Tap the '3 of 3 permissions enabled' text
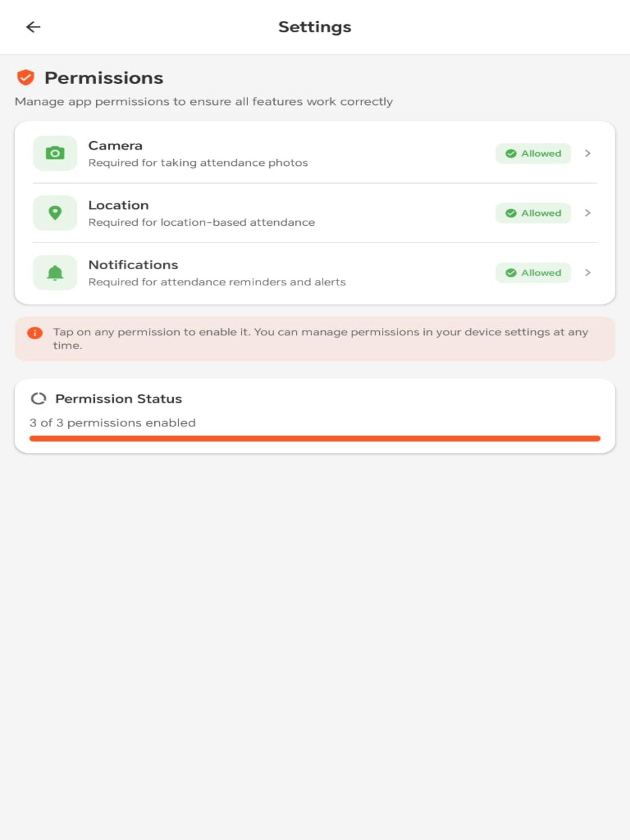This screenshot has width=630, height=840. tap(113, 423)
